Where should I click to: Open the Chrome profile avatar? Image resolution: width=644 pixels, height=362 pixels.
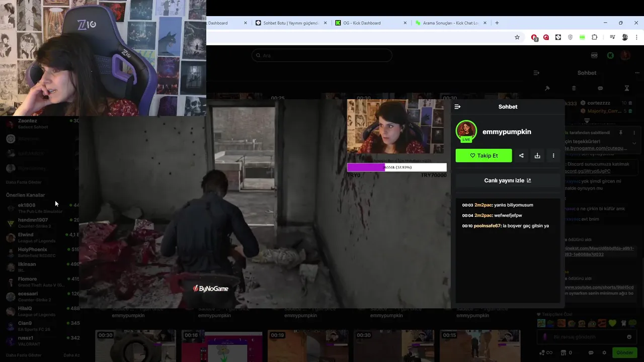point(625,37)
